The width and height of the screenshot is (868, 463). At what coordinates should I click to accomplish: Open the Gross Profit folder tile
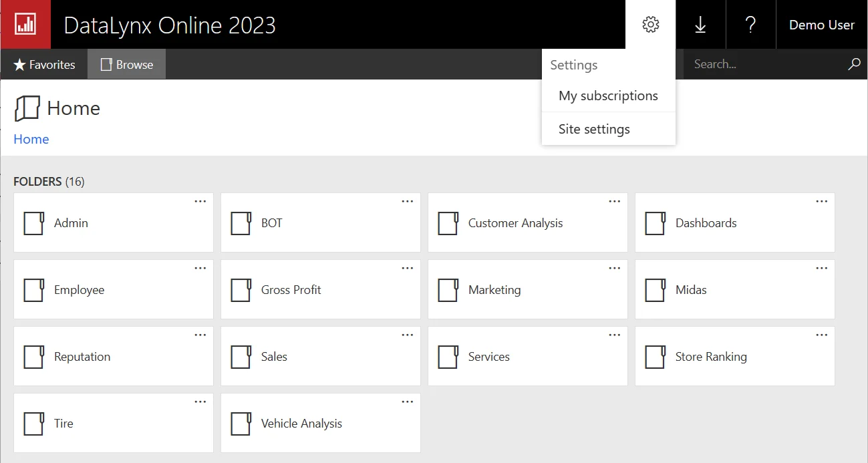coord(320,290)
